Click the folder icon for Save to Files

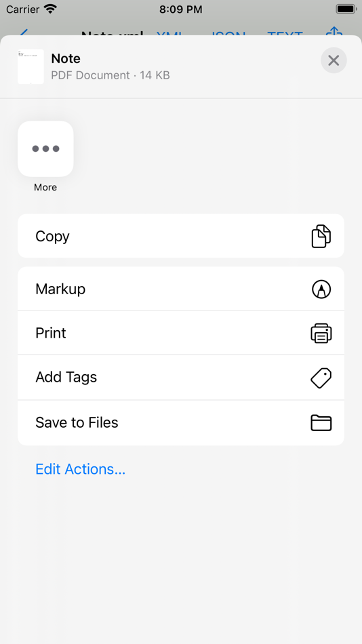[x=321, y=422]
